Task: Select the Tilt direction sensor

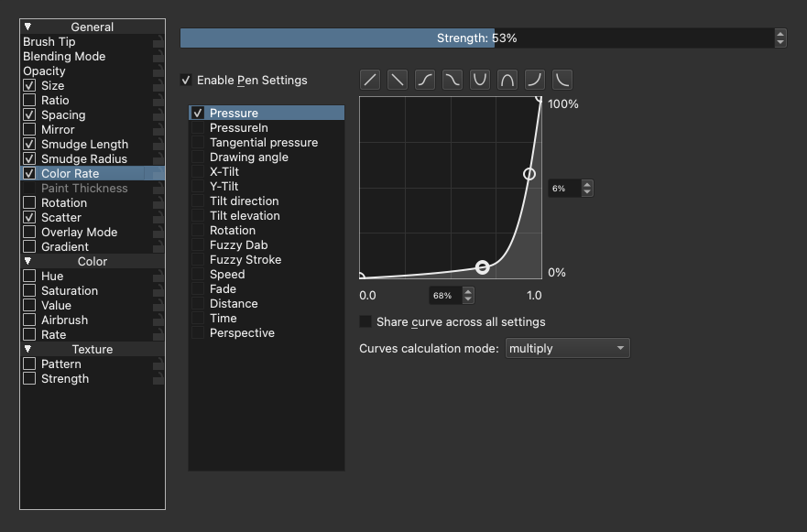Action: (x=244, y=201)
